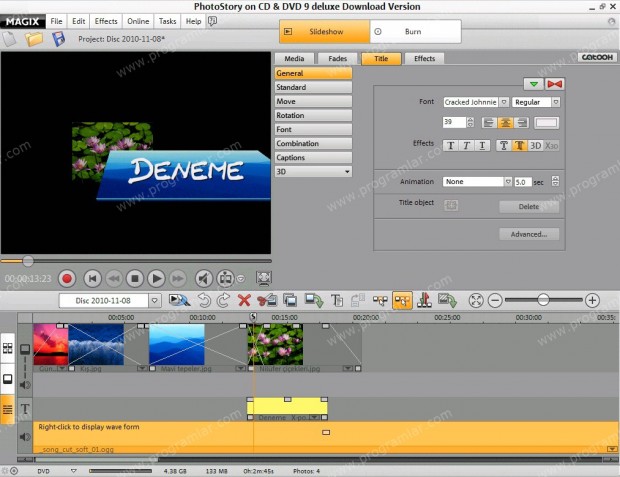Viewport: 620px width, 477px height.
Task: Open Advanced title settings
Action: point(529,234)
